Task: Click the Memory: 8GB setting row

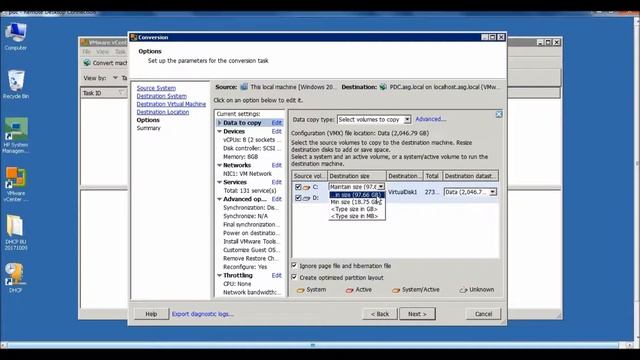Action: 240,157
